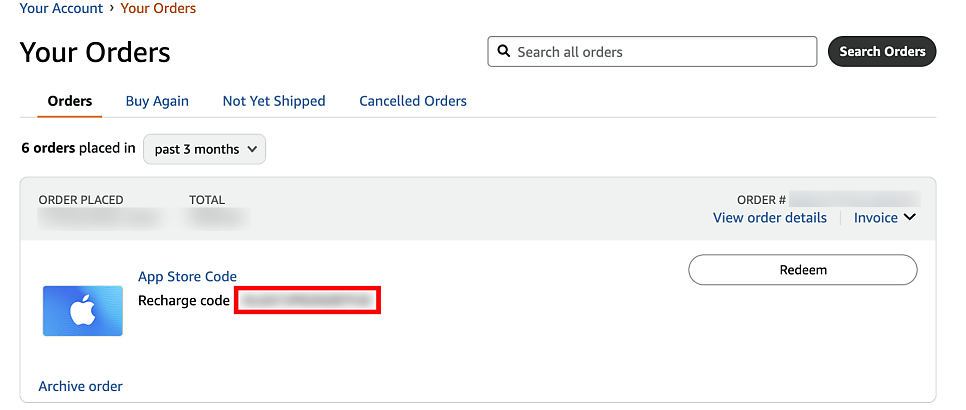The height and width of the screenshot is (410, 966).
Task: Click the search magnifier icon
Action: pyautogui.click(x=504, y=52)
